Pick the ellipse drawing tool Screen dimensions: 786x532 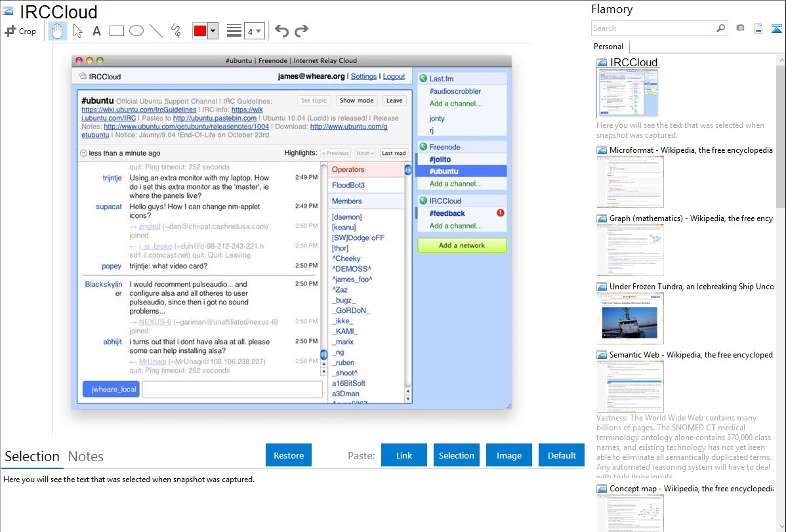[136, 31]
